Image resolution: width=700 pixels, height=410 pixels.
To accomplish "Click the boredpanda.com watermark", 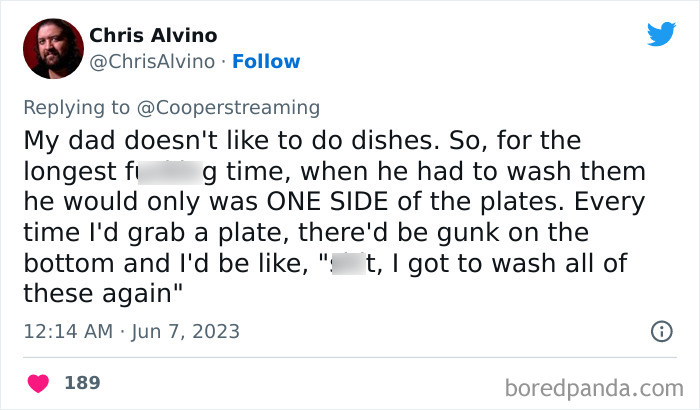I will [596, 386].
